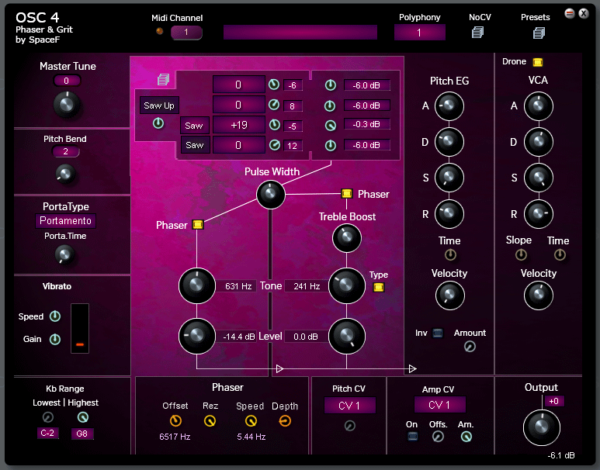The width and height of the screenshot is (600, 470).
Task: Click the Phaser Depth knob
Action: click(285, 421)
